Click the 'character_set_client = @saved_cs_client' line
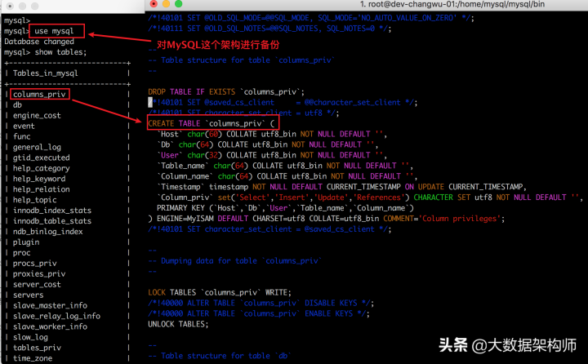Image resolution: width=588 pixels, height=364 pixels. click(269, 229)
